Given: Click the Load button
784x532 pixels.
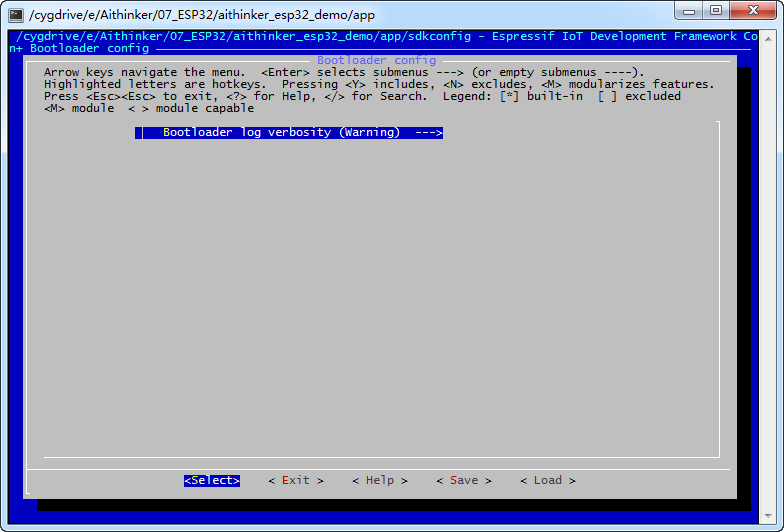Looking at the screenshot, I should click(x=548, y=480).
